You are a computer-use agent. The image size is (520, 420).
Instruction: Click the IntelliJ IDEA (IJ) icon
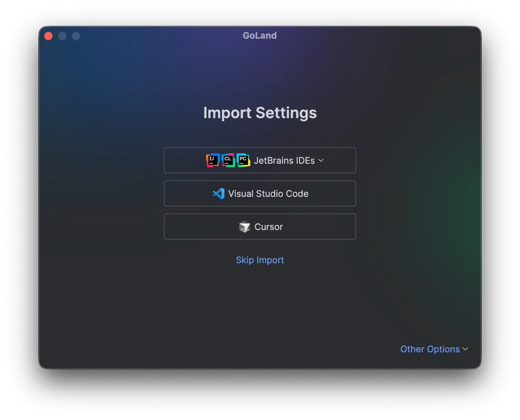[213, 160]
